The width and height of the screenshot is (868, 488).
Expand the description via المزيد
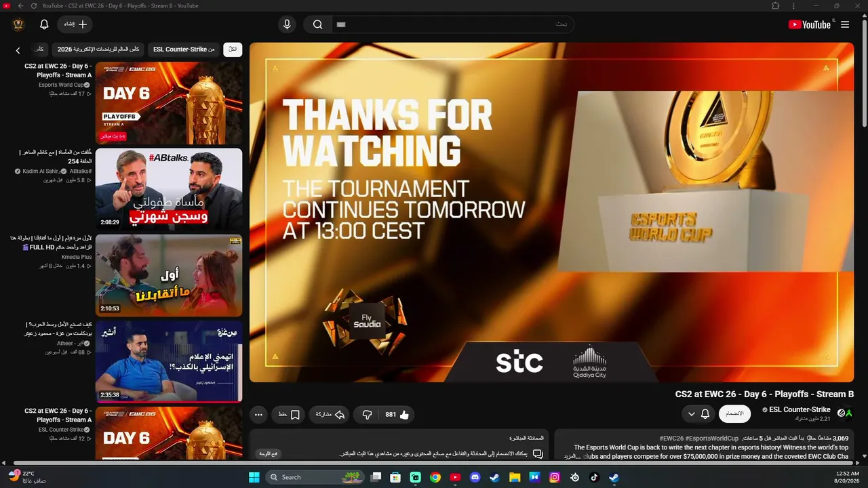pyautogui.click(x=572, y=456)
